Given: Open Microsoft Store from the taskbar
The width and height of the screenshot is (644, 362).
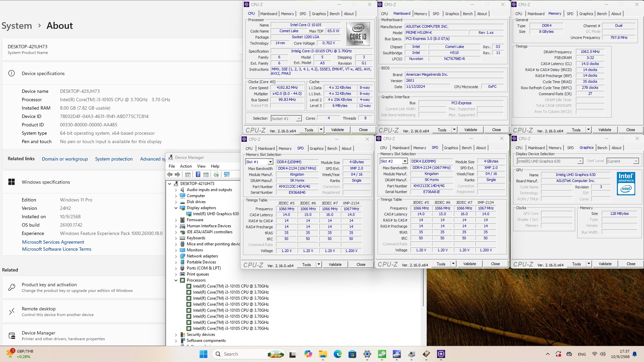Looking at the screenshot, I should (x=352, y=354).
